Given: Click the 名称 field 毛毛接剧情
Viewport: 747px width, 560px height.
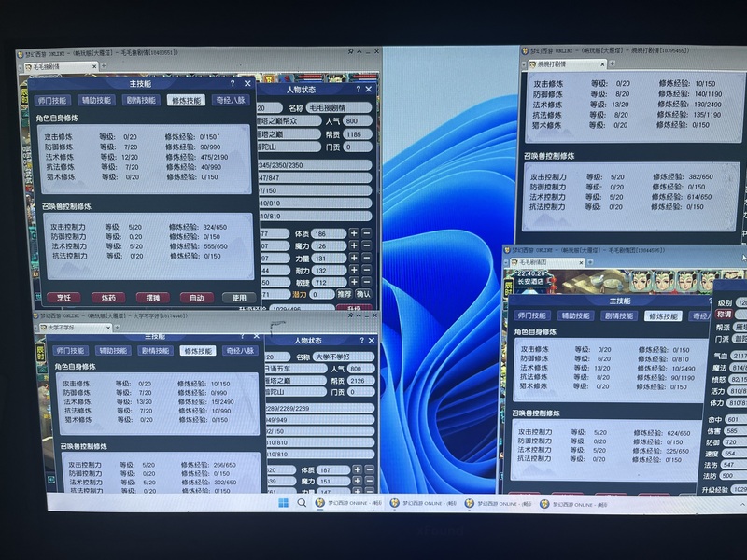Looking at the screenshot, I should pos(338,108).
